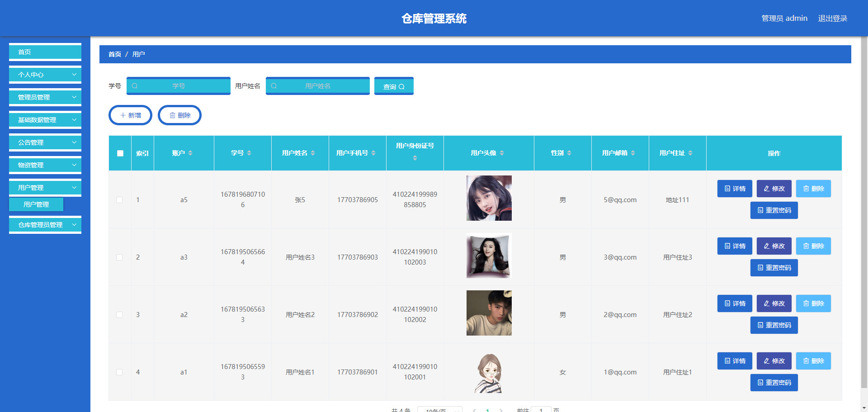The height and width of the screenshot is (412, 868).
Task: Click the sort arrows in 用户头像 column header
Action: coord(502,153)
